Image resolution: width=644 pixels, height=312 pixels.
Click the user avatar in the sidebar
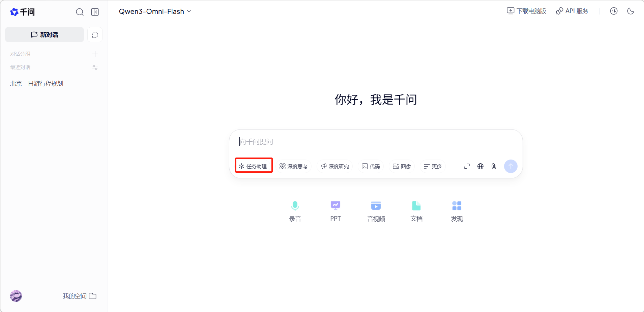click(16, 296)
